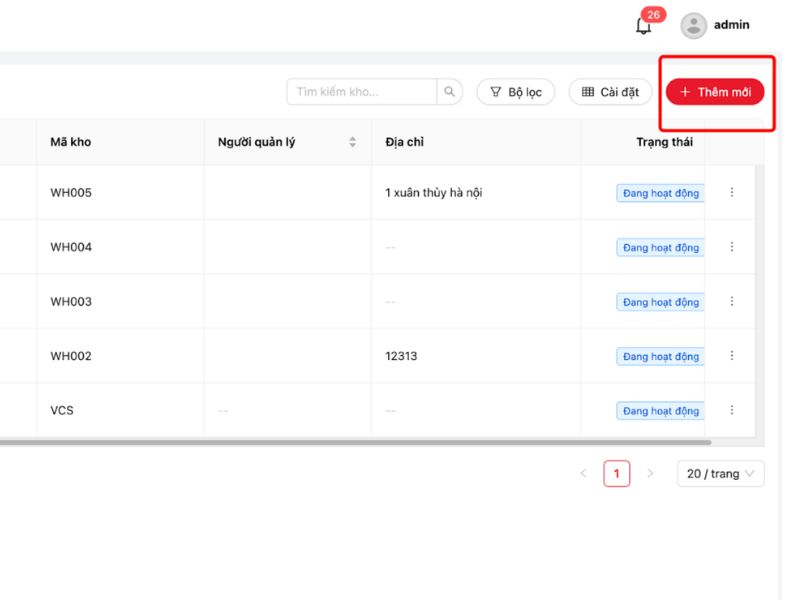This screenshot has width=800, height=600.
Task: Open the Bộ lọc filter options
Action: [x=515, y=92]
